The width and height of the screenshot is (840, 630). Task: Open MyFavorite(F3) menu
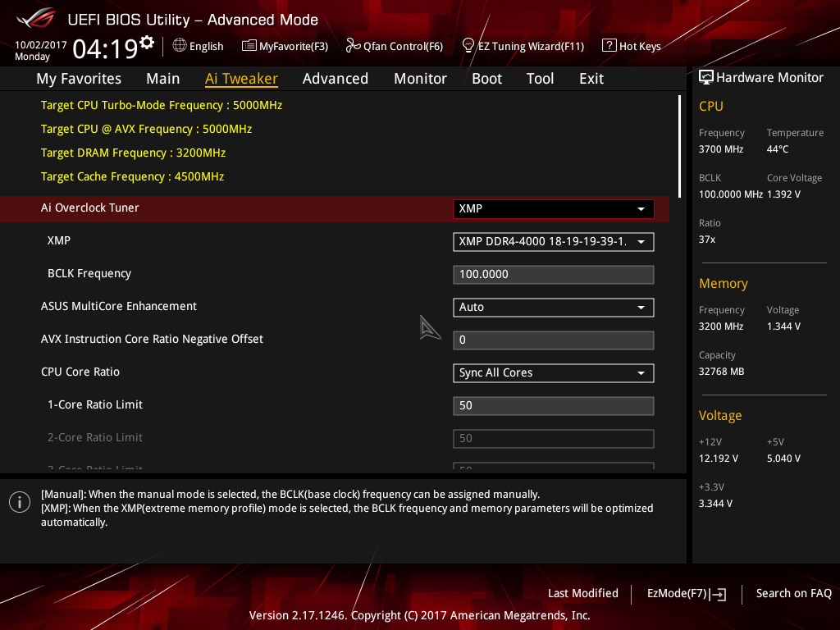coord(285,46)
